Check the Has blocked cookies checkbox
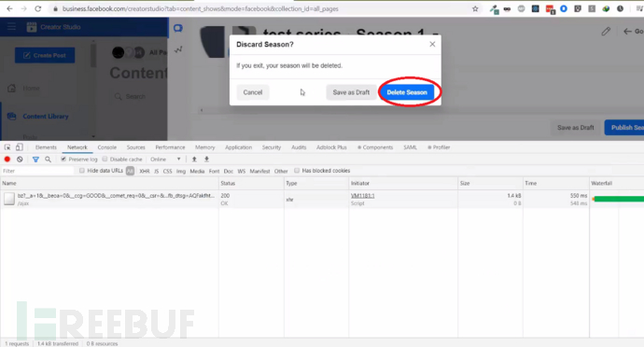Image resolution: width=644 pixels, height=347 pixels. [x=297, y=171]
